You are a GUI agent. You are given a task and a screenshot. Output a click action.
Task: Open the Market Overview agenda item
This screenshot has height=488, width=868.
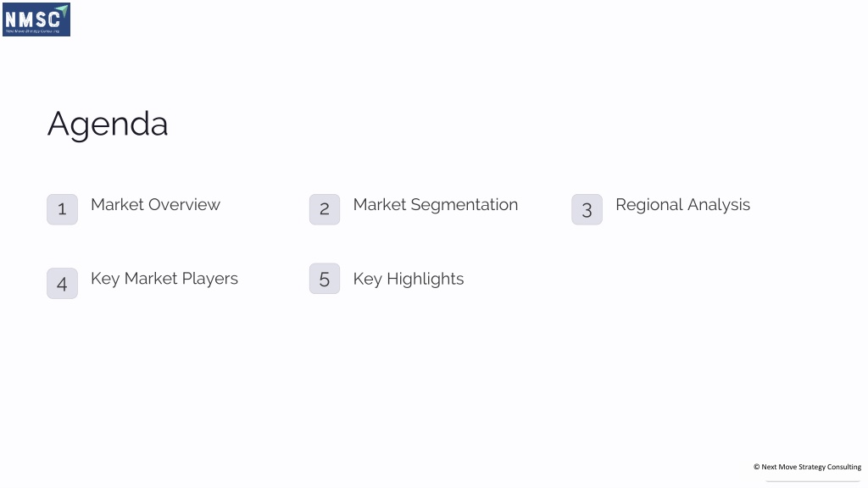tap(156, 205)
